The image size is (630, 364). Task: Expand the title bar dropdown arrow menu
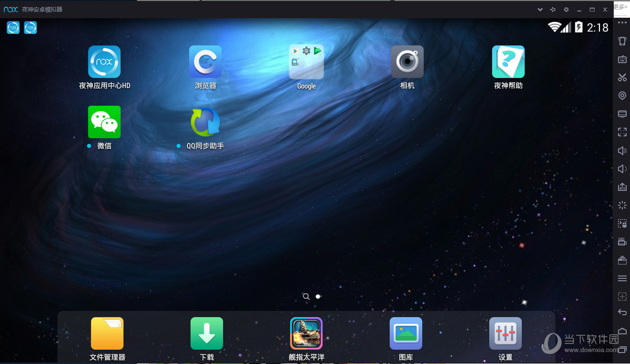point(540,10)
